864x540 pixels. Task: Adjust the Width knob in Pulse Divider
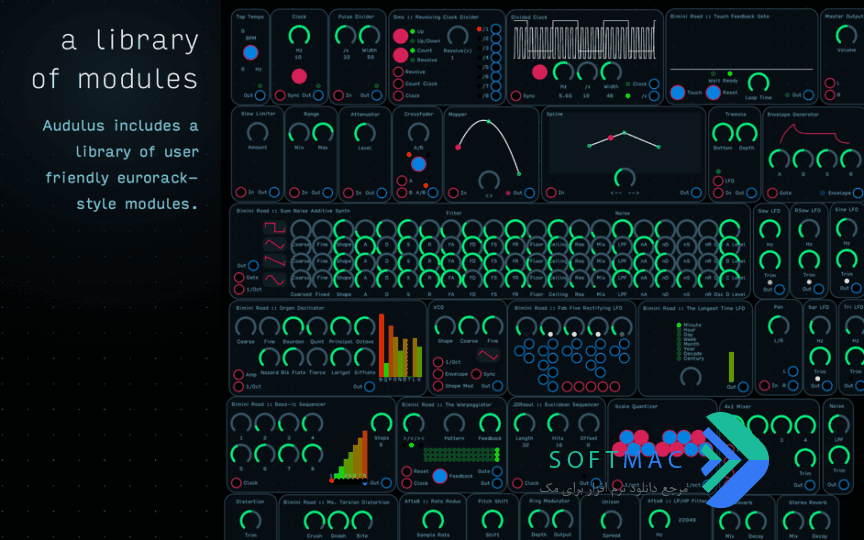[369, 36]
